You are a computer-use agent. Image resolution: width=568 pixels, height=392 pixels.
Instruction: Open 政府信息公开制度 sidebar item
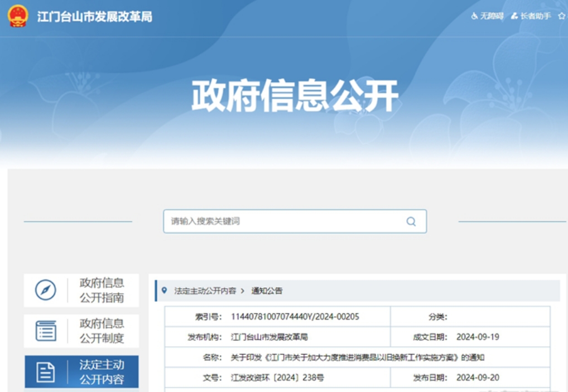click(x=81, y=331)
